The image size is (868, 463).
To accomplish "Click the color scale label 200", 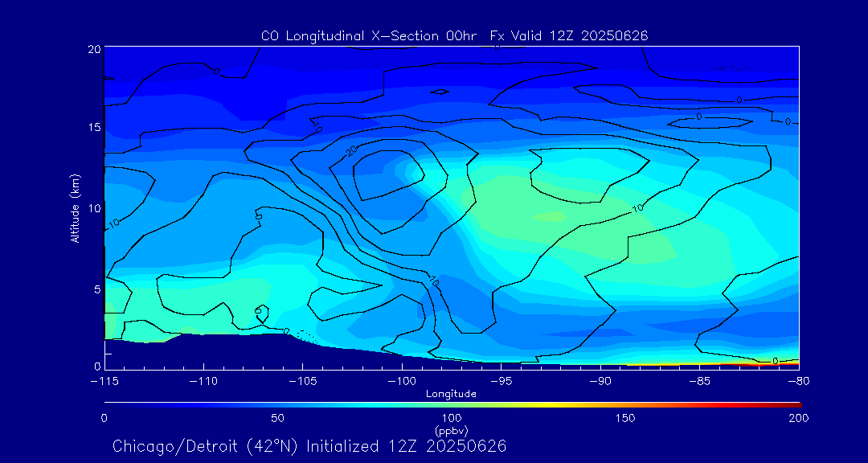I will point(800,418).
